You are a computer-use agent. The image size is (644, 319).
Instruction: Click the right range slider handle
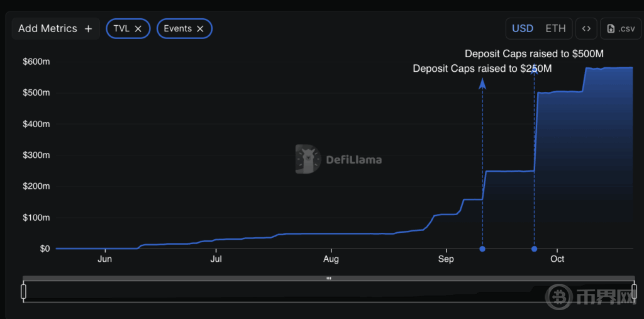coord(634,291)
